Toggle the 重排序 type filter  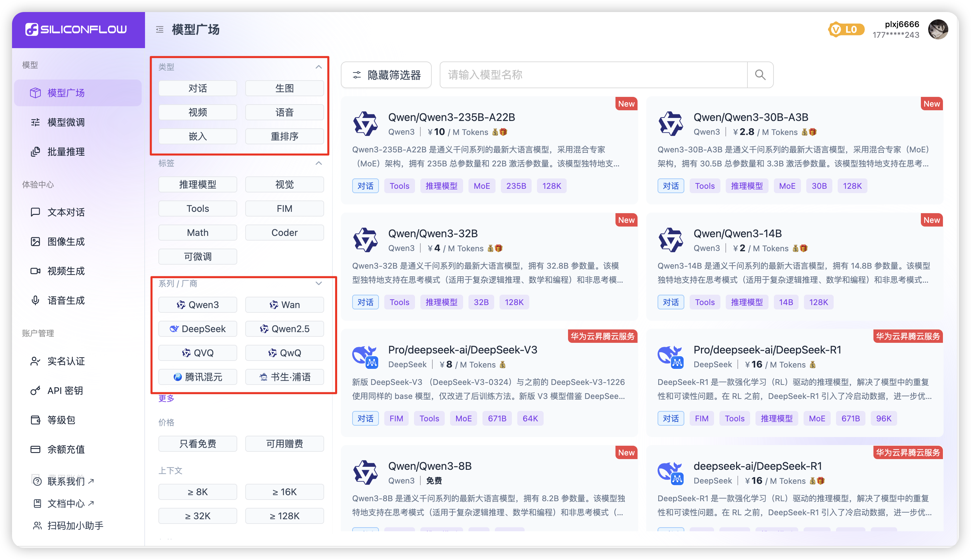click(x=285, y=136)
